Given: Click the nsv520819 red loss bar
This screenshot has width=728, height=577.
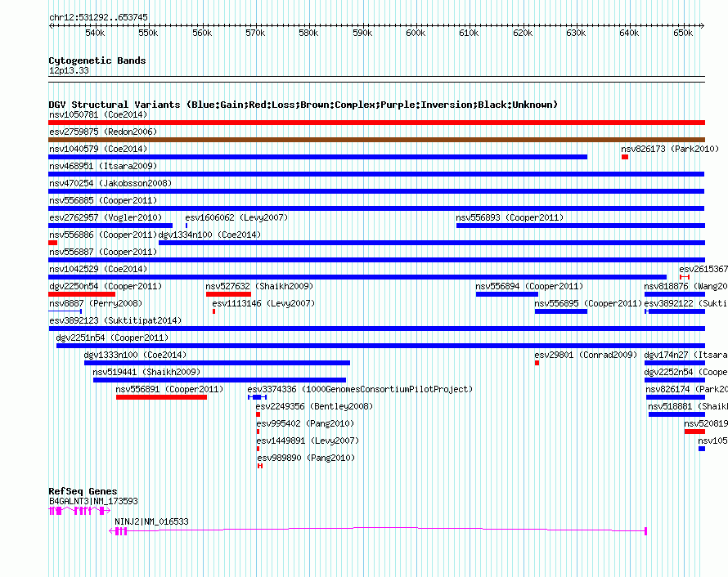Looking at the screenshot, I should pyautogui.click(x=694, y=432).
